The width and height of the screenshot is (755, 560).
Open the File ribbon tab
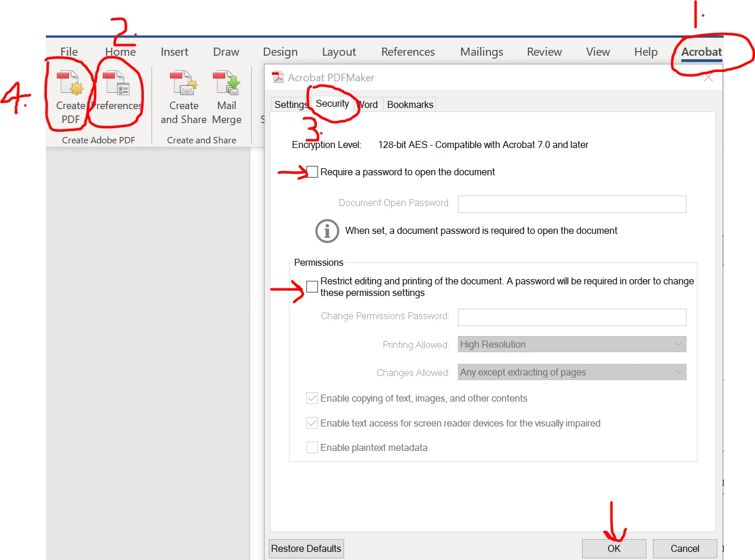pyautogui.click(x=69, y=52)
